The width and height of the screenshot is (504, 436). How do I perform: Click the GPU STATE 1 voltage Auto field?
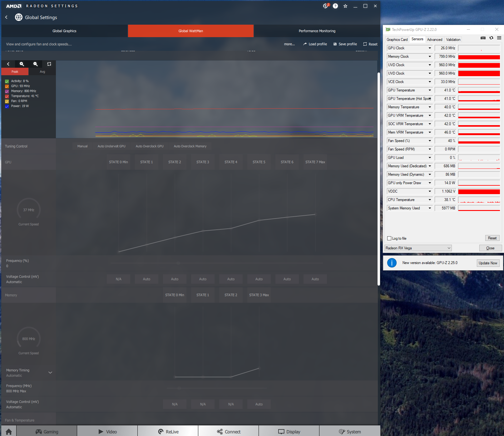pos(146,279)
